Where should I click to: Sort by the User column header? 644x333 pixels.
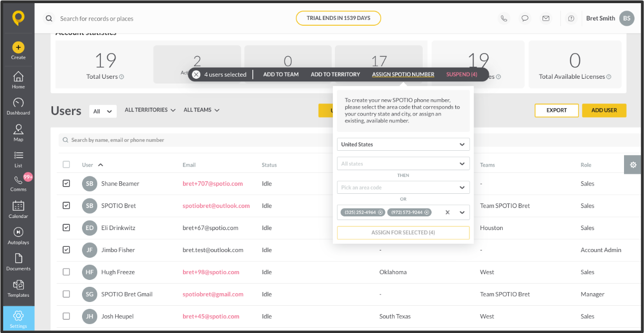(93, 165)
